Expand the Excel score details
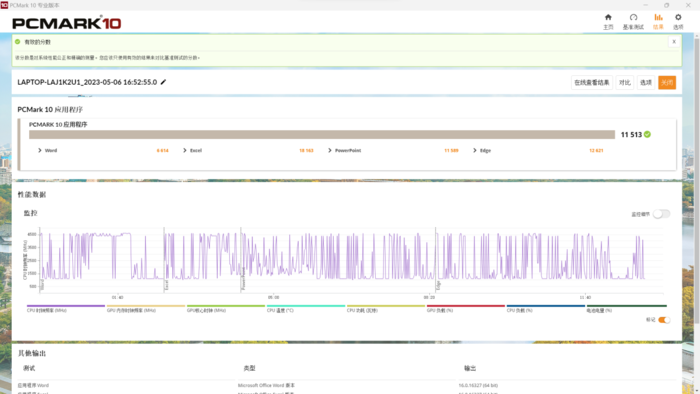The width and height of the screenshot is (700, 394). coord(185,150)
